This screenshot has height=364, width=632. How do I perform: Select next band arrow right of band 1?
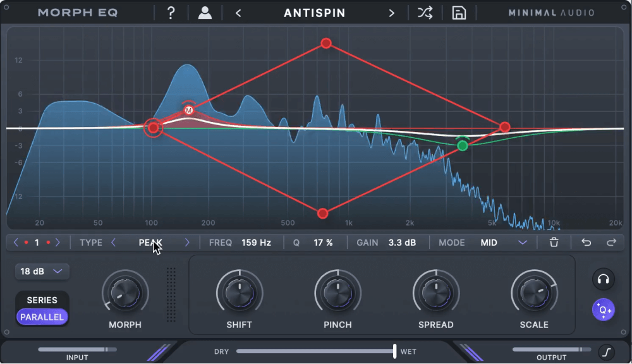(x=58, y=242)
